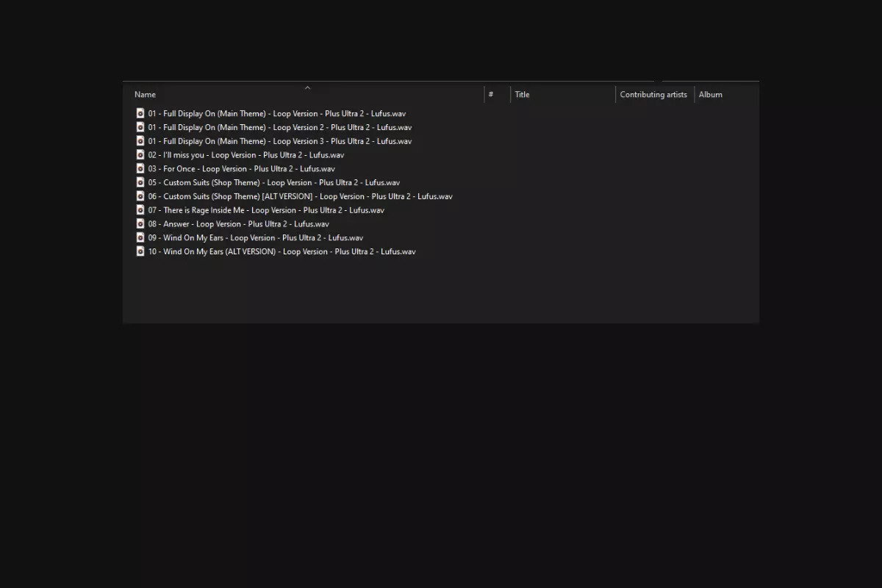Screen dimensions: 882x588
Task: Click the wav icon next to For Once
Action: point(140,168)
